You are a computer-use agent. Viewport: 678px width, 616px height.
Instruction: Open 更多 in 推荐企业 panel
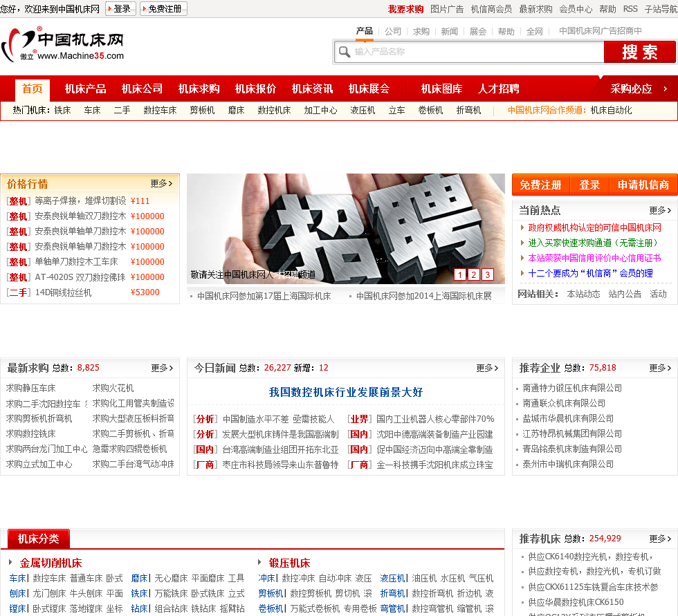[x=660, y=368]
